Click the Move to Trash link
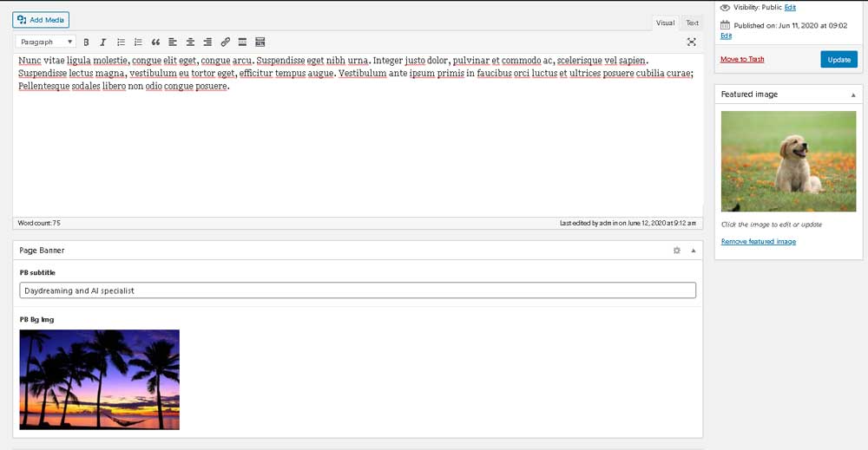Image resolution: width=868 pixels, height=450 pixels. pyautogui.click(x=742, y=59)
